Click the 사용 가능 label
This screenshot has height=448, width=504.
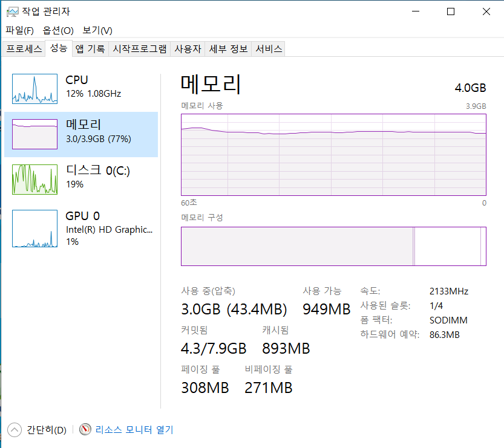tap(322, 291)
